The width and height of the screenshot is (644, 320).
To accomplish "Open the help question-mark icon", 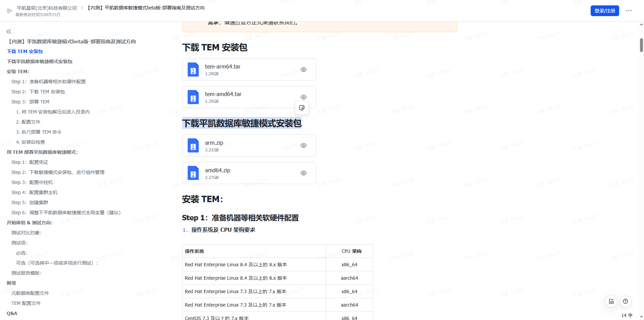I will [625, 301].
